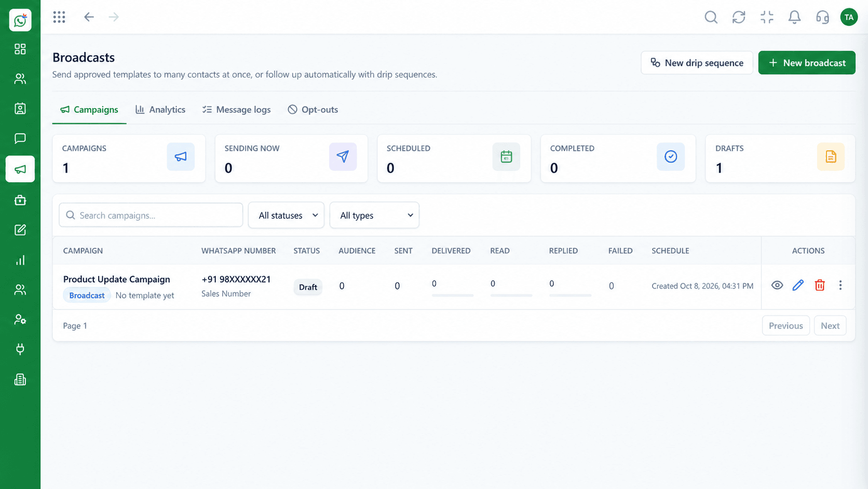The image size is (868, 489).
Task: Click the refresh sync icon
Action: (739, 17)
